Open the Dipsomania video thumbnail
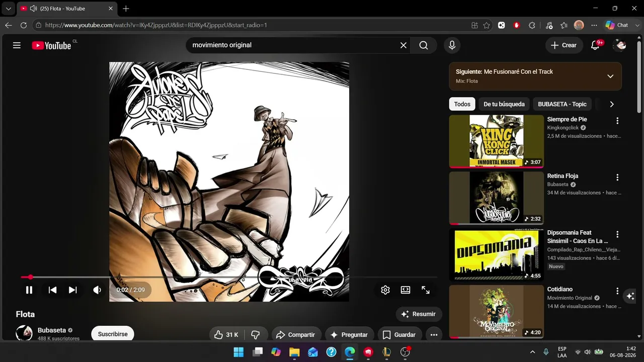 [497, 255]
